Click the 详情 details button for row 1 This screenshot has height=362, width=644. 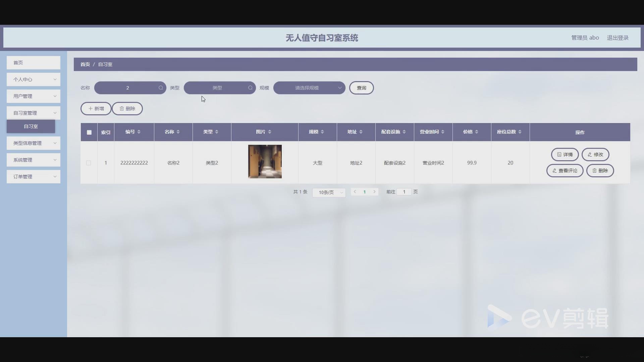click(565, 155)
